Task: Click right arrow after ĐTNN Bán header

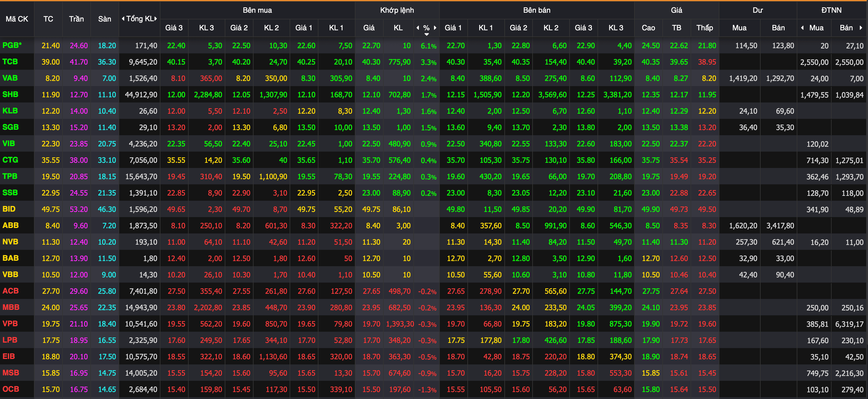Action: 861,28
